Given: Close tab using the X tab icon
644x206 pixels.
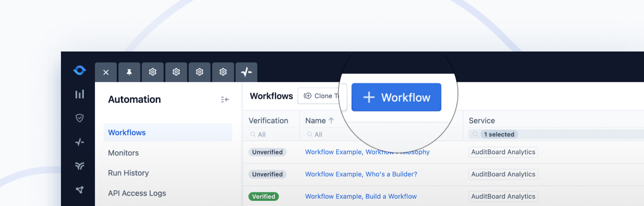Looking at the screenshot, I should (x=106, y=72).
